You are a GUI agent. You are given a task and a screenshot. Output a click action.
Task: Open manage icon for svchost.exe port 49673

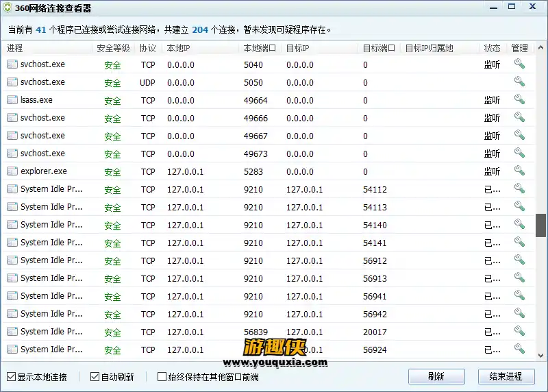tap(519, 153)
